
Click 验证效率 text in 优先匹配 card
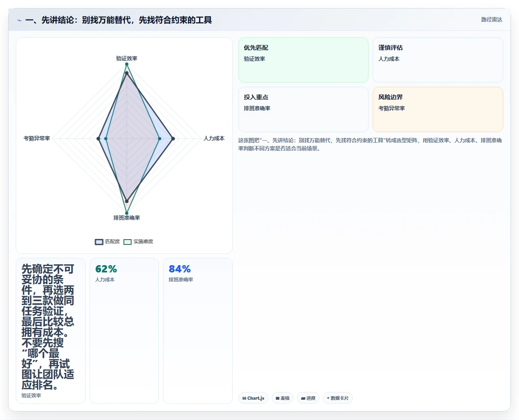tap(254, 59)
